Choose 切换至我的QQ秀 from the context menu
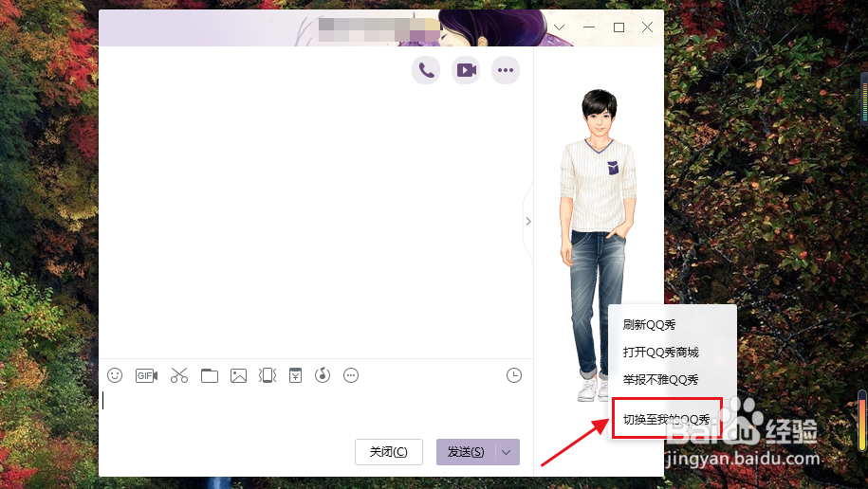Image resolution: width=868 pixels, height=489 pixels. tap(667, 419)
